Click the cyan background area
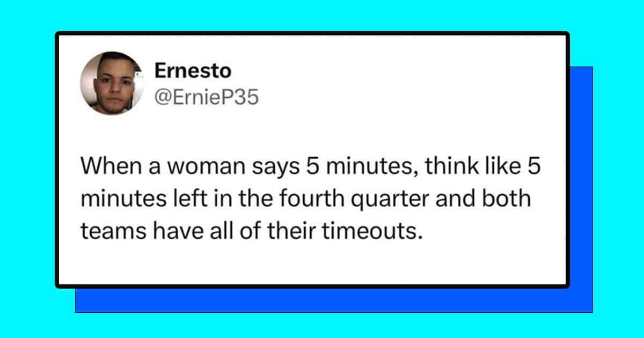Screen dimensions: 644x338 point(322,16)
